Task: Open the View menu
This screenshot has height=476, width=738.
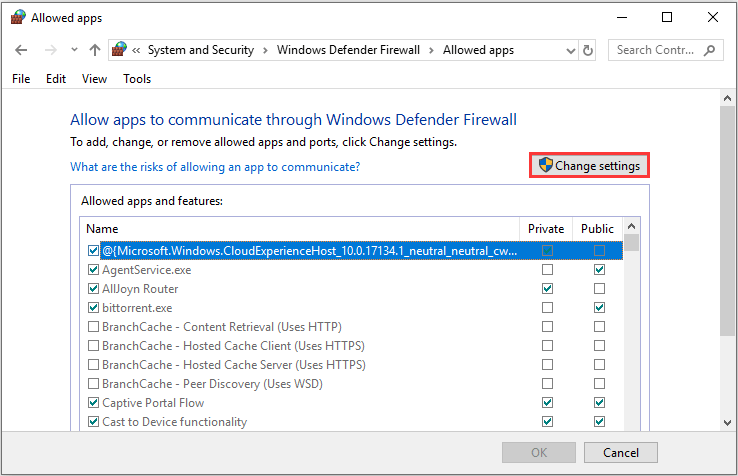Action: (x=94, y=79)
